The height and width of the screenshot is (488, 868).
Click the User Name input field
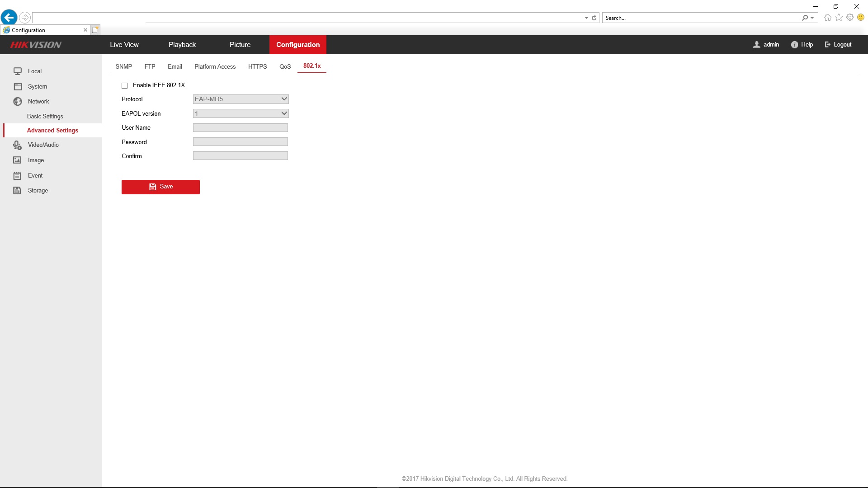pos(241,128)
